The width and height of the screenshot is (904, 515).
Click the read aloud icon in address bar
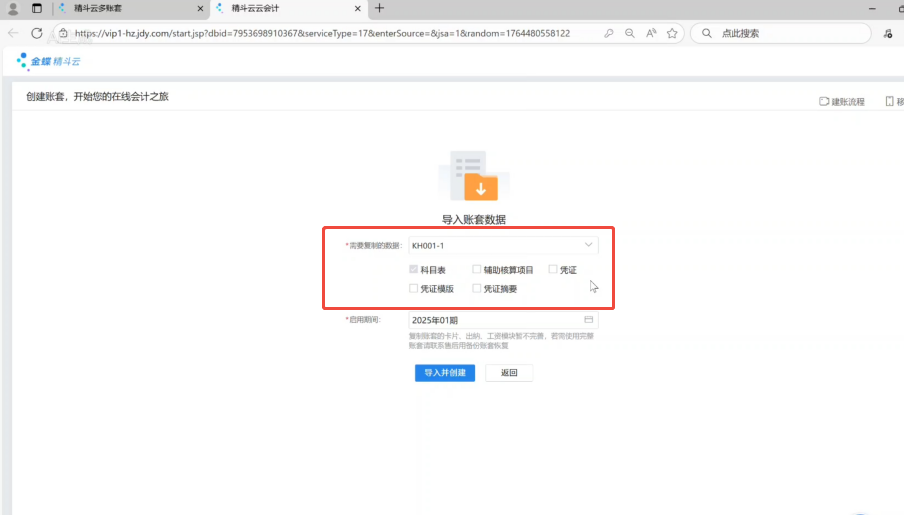pos(651,33)
